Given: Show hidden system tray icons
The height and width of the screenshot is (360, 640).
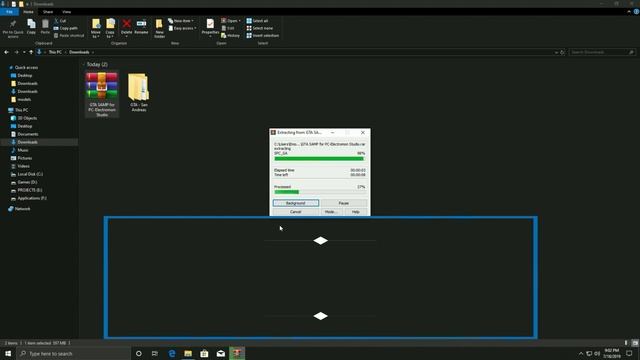Looking at the screenshot, I should (x=581, y=353).
